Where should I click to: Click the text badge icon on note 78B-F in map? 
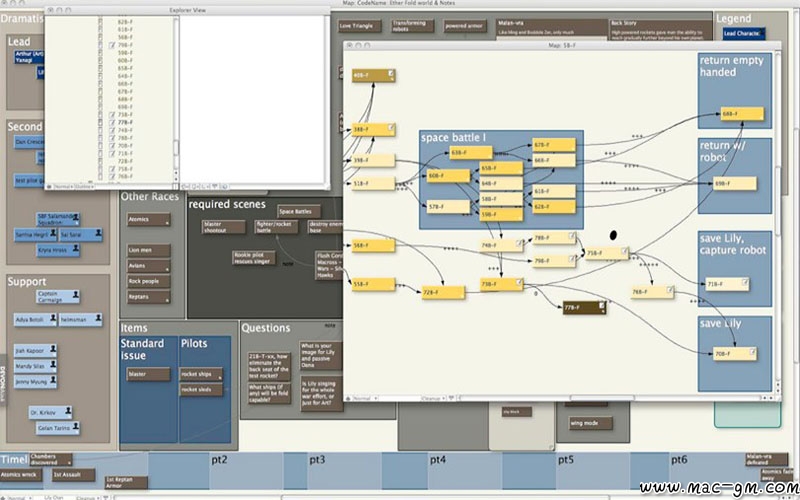tap(572, 236)
